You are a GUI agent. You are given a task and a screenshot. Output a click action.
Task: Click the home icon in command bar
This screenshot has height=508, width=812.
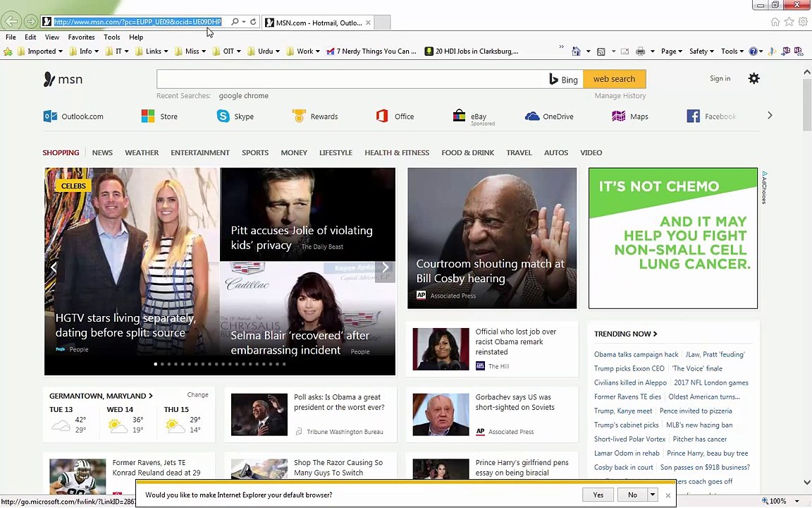(576, 52)
